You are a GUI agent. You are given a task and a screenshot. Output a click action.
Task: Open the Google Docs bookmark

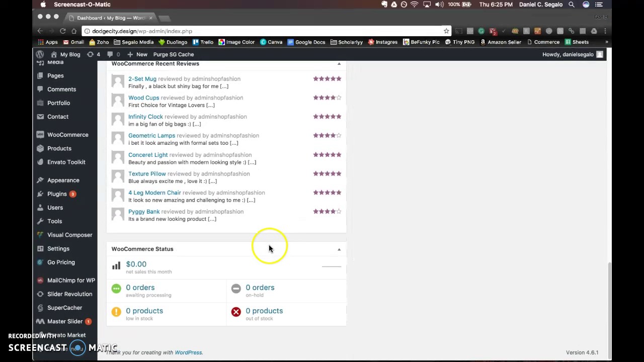(x=306, y=42)
